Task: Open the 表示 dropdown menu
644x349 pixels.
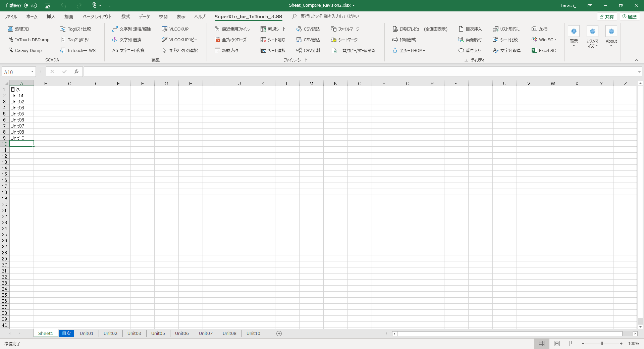Action: tap(574, 36)
